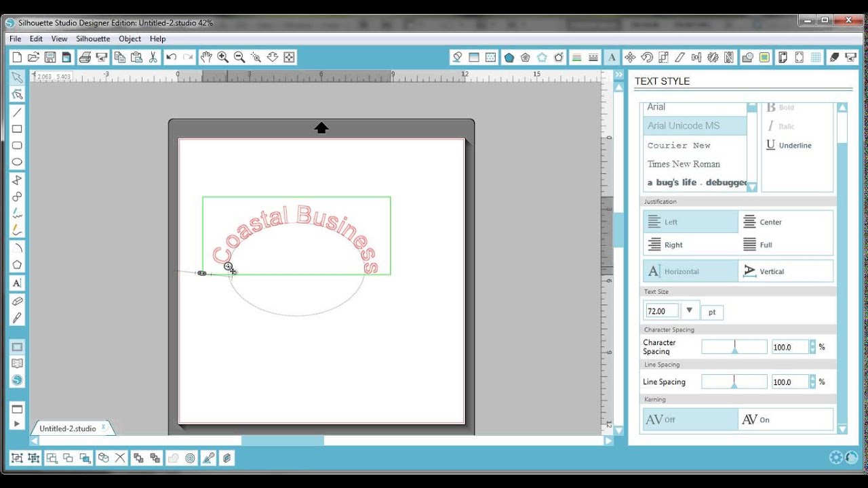Screen dimensions: 868x488
Task: Set justification to Left
Action: tap(690, 222)
